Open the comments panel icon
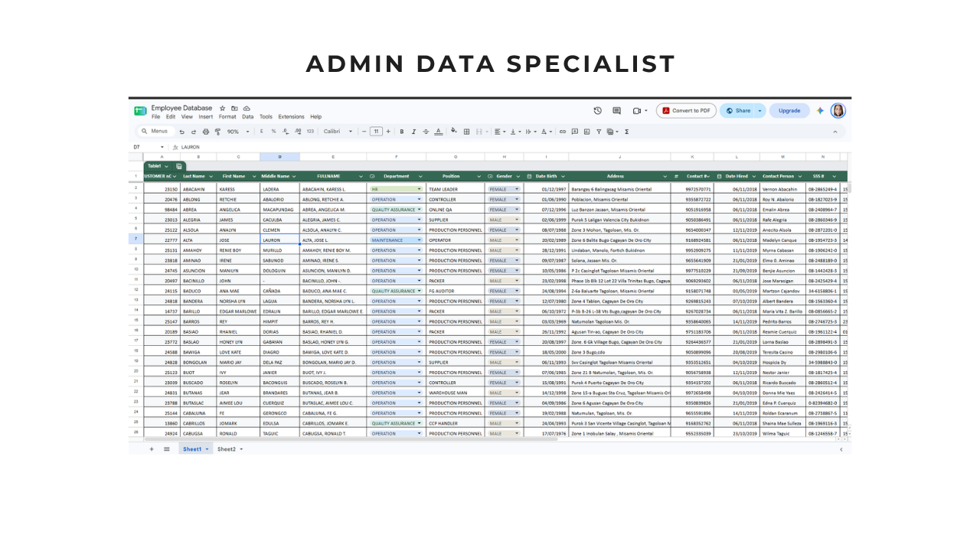The height and width of the screenshot is (551, 980). pyautogui.click(x=617, y=111)
